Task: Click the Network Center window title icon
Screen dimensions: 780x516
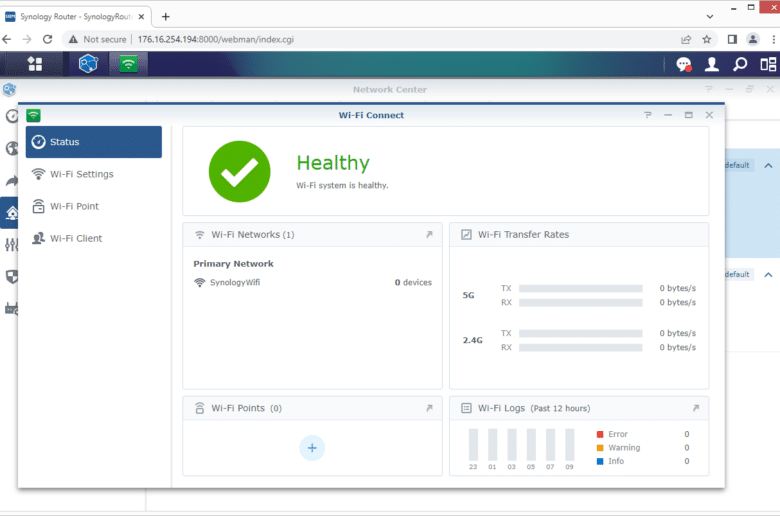Action: coord(9,90)
